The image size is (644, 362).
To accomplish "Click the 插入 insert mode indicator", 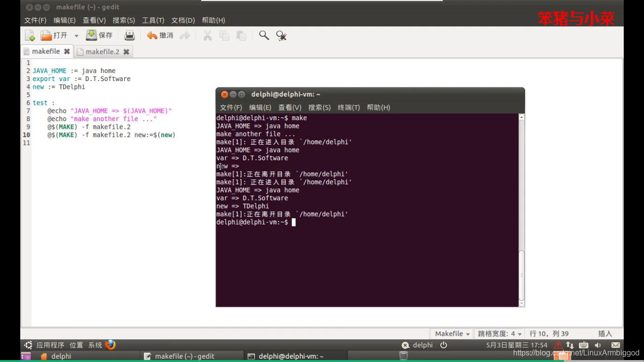I will coord(605,334).
